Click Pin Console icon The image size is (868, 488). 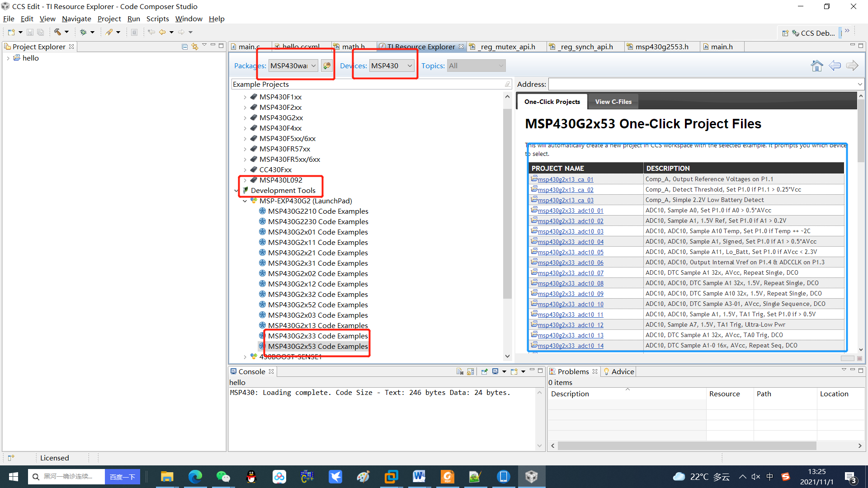[484, 371]
